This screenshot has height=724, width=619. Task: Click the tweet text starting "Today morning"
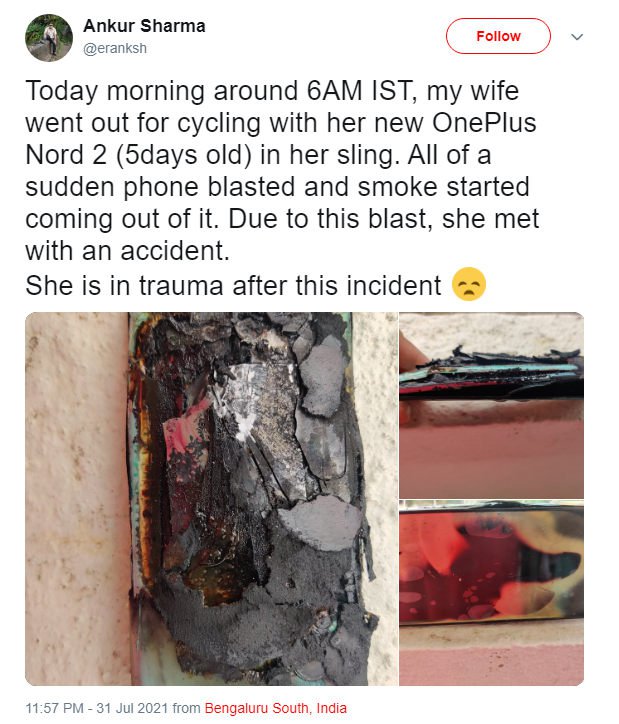282,171
